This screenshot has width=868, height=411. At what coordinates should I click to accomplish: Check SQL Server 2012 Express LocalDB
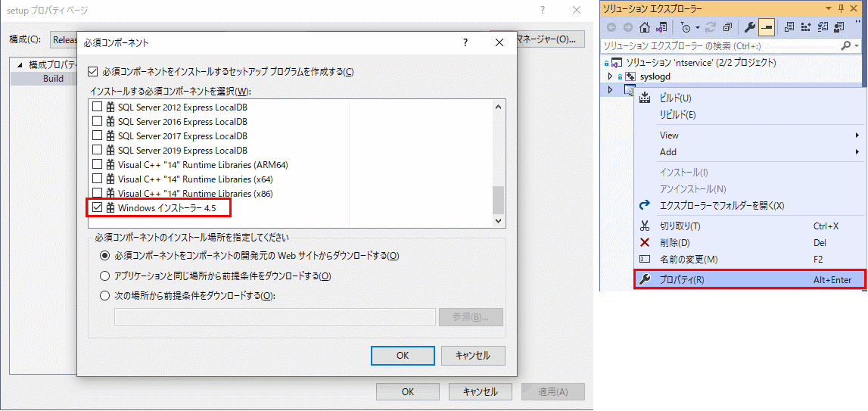[97, 107]
